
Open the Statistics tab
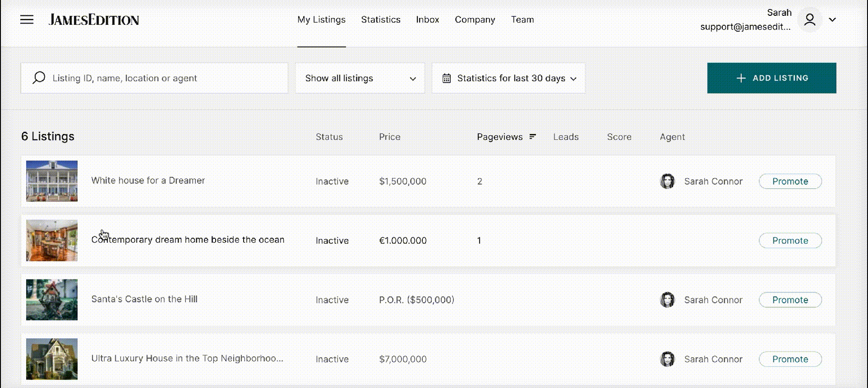381,19
